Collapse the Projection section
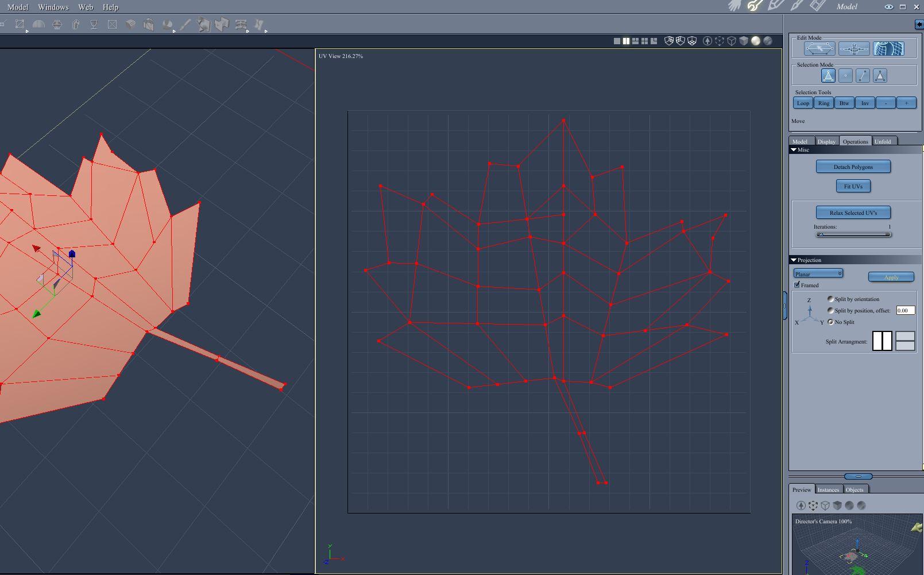 click(x=794, y=260)
